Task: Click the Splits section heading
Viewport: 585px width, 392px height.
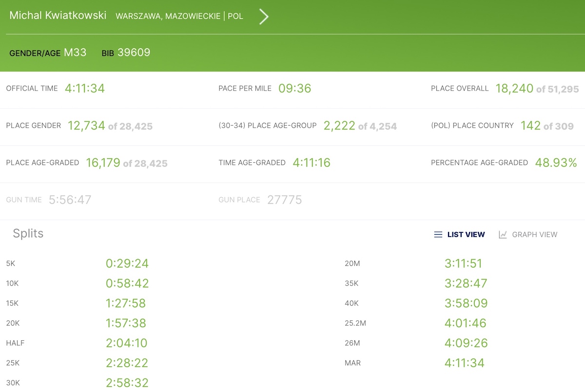Action: point(28,234)
